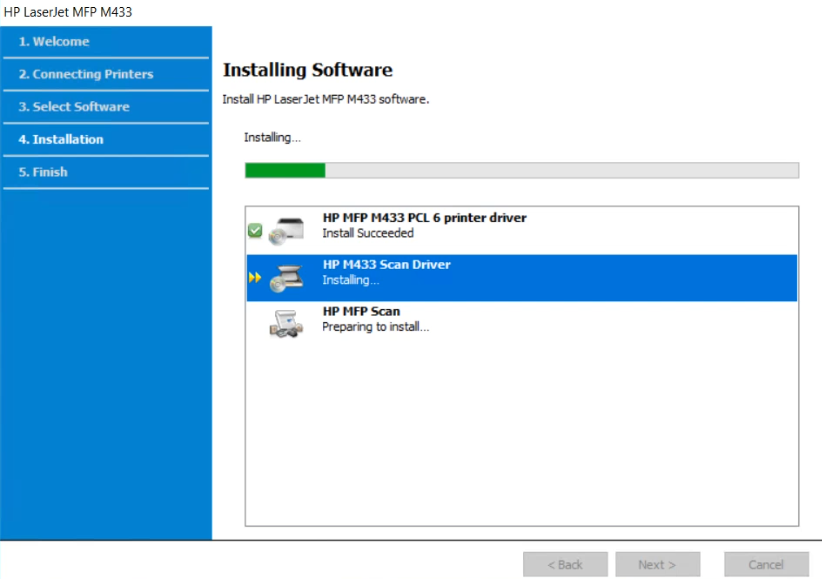Select the HP M433 Scan Driver row
This screenshot has height=579, width=822.
click(x=522, y=278)
